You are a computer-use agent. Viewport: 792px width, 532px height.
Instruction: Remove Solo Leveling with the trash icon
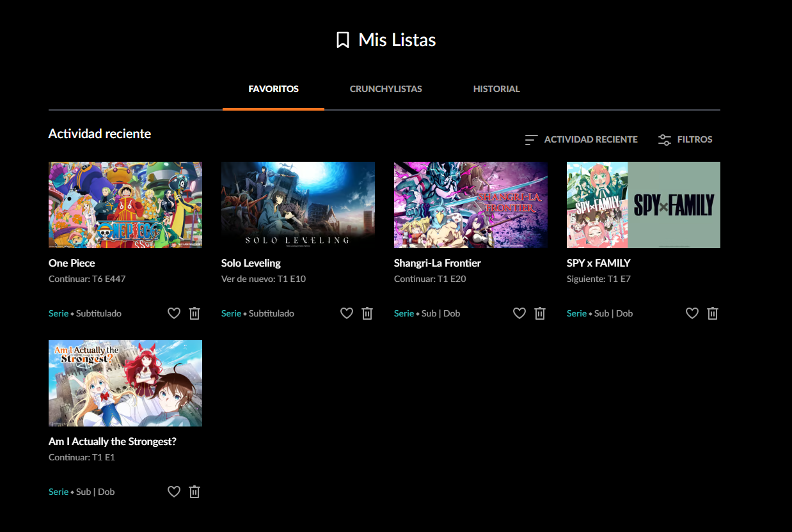[367, 313]
